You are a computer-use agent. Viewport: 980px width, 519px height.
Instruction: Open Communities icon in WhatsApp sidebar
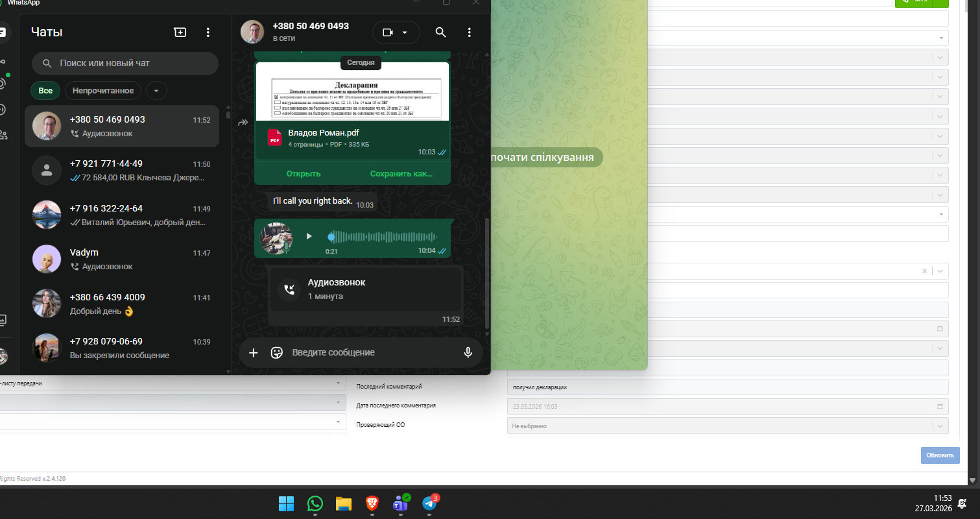click(3, 135)
